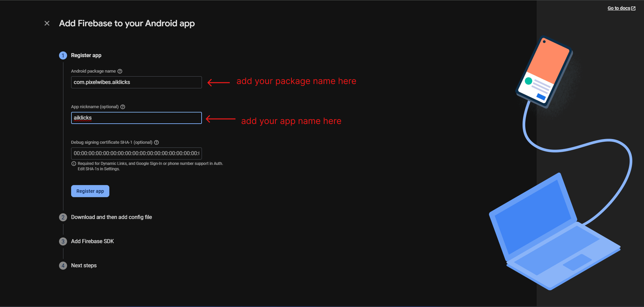Expand the Next steps section
Viewport: 644px width, 307px height.
click(x=84, y=266)
